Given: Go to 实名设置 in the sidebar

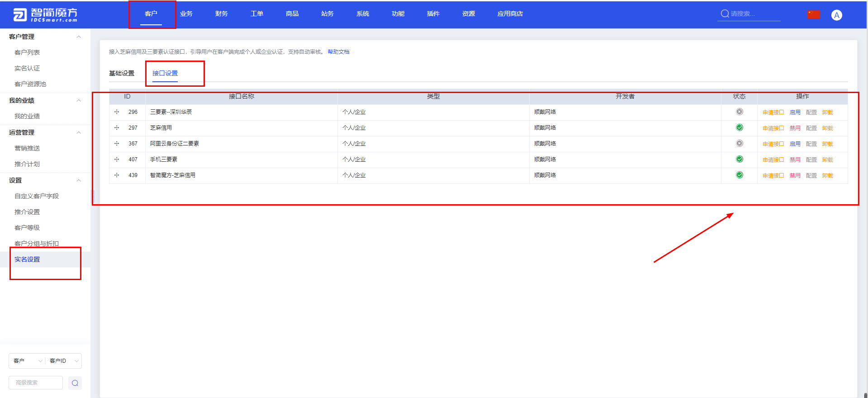Looking at the screenshot, I should point(27,259).
